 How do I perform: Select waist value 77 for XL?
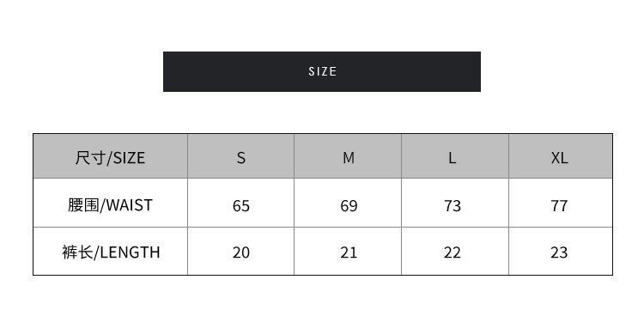pyautogui.click(x=559, y=205)
